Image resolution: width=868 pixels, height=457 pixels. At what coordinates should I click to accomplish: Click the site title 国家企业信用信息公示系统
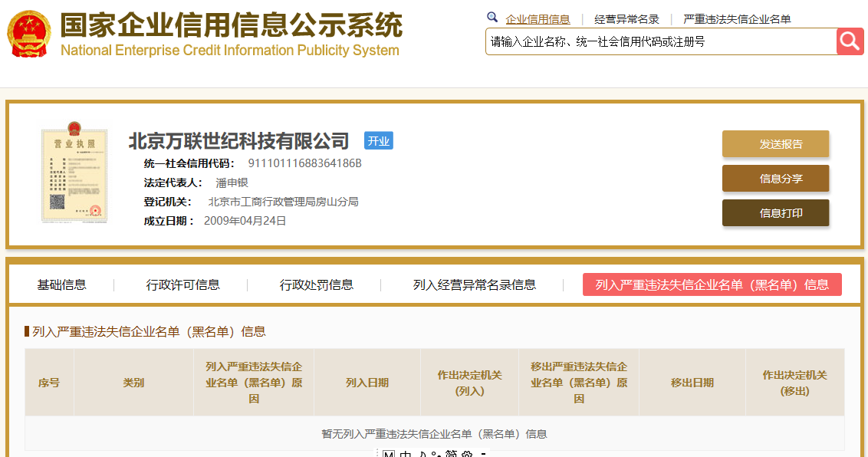232,25
